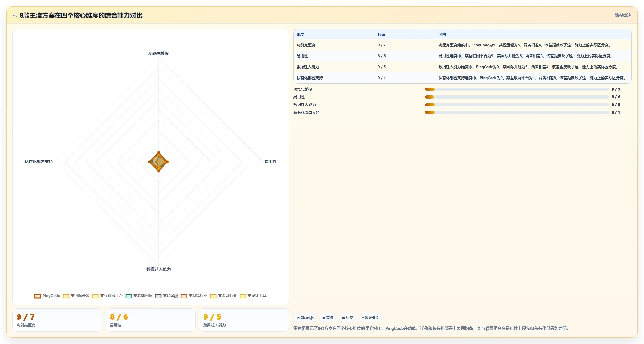Click the summary paragraph starting 雷达图展示了
644x344 pixels.
(432, 329)
